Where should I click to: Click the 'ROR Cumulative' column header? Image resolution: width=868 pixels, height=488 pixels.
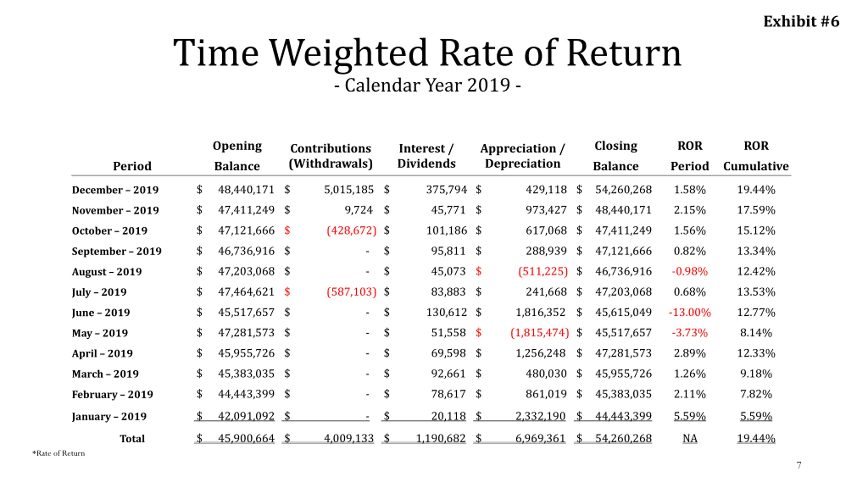click(756, 156)
